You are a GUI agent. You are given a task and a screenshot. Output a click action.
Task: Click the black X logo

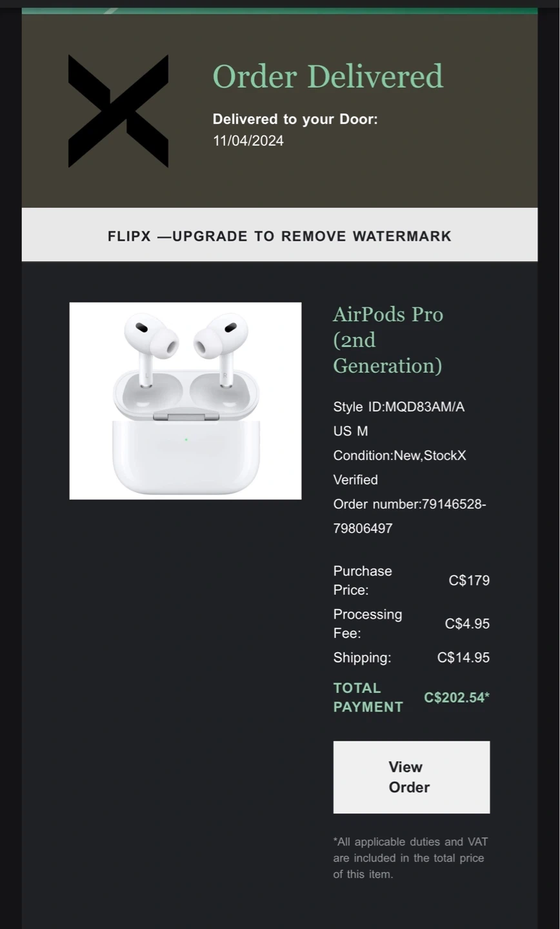point(118,111)
